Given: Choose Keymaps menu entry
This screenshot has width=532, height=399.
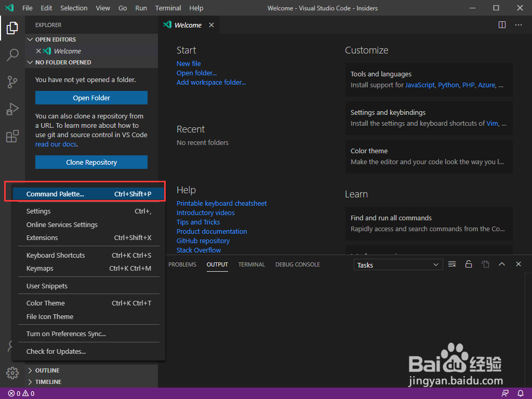Looking at the screenshot, I should (x=89, y=269).
